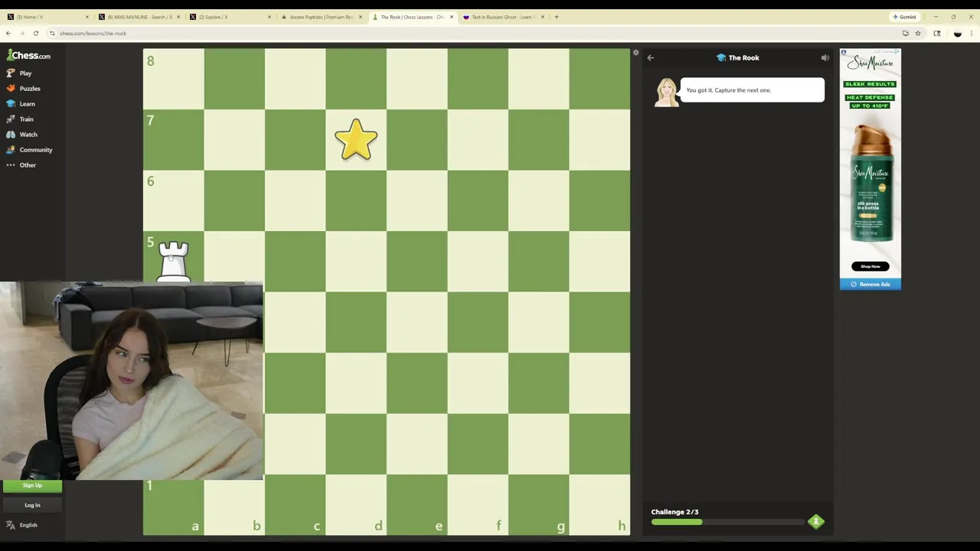Click the Train icon in sidebar
The width and height of the screenshot is (980, 551).
10,119
